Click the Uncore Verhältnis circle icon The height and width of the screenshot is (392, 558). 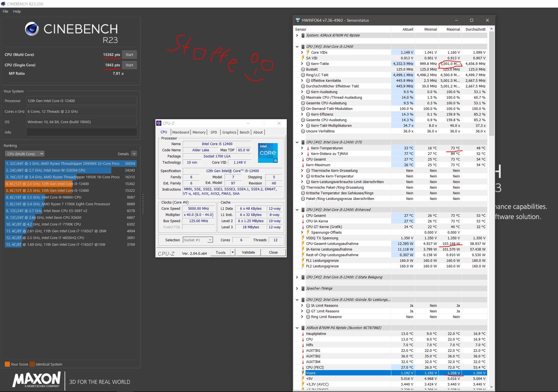coord(303,131)
